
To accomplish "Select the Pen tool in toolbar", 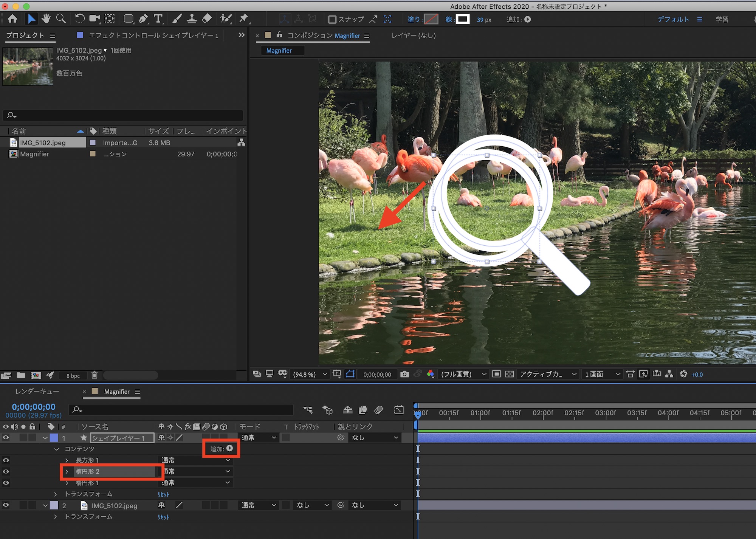I will (x=143, y=19).
